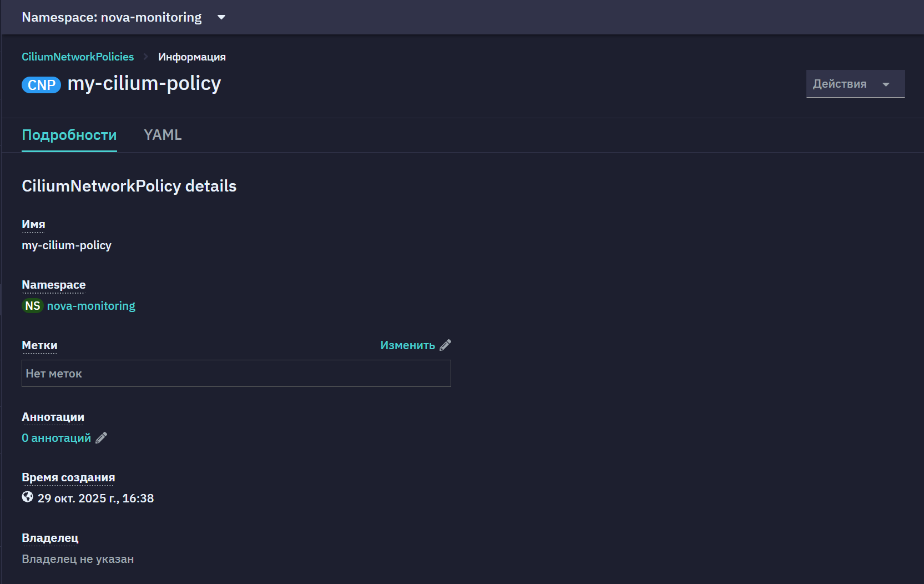
Task: Open the Действия actions dropdown
Action: (855, 84)
